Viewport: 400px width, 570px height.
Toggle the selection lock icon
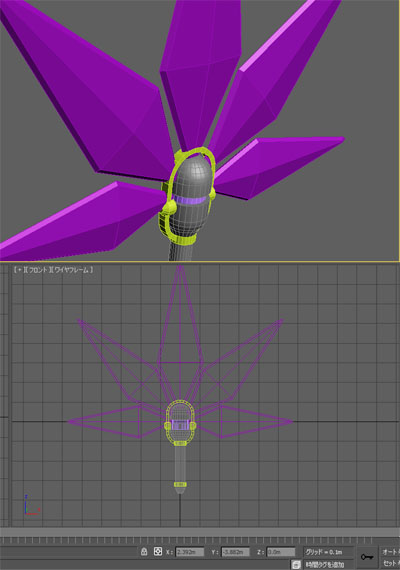click(144, 551)
